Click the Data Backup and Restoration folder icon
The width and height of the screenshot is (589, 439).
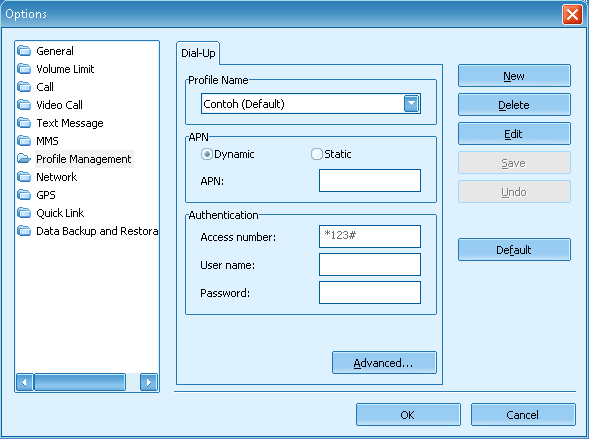point(24,231)
